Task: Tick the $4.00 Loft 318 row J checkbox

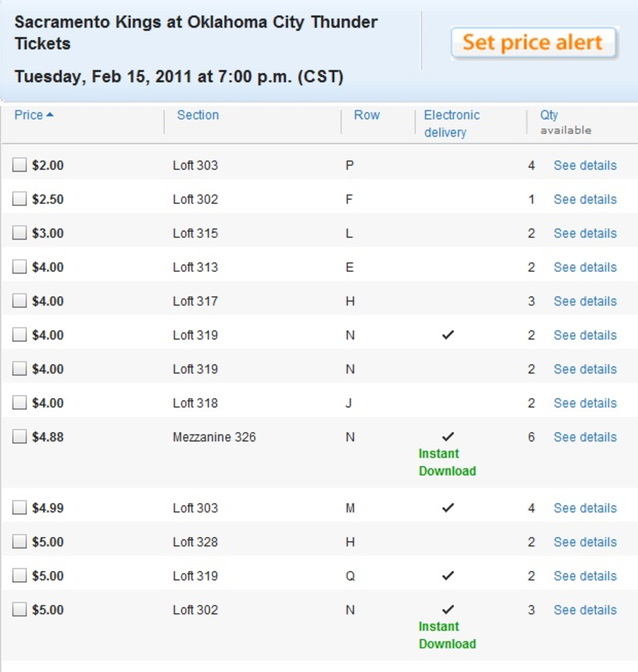Action: [x=19, y=402]
